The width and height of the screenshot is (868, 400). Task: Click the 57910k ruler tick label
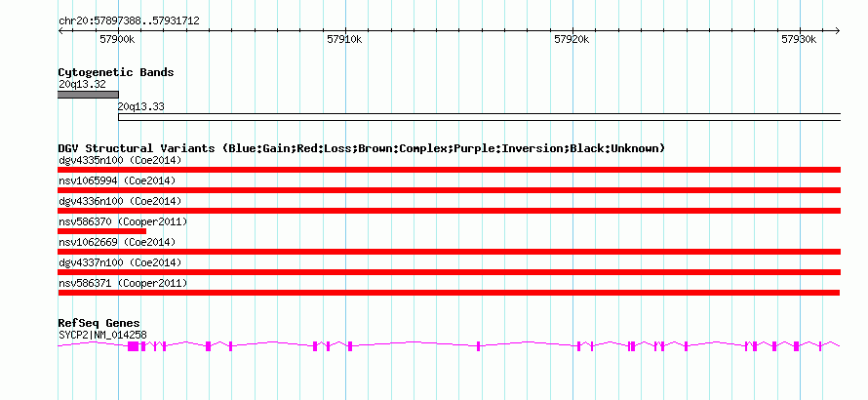tap(345, 39)
